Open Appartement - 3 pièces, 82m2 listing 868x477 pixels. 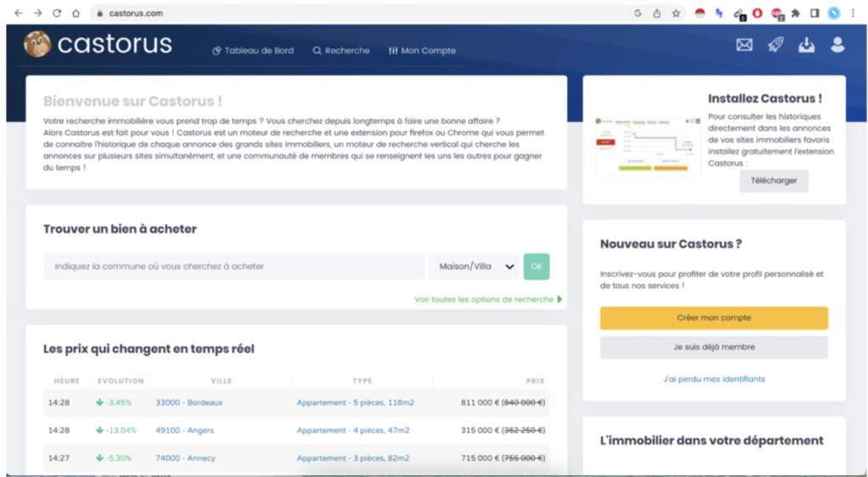coord(353,458)
